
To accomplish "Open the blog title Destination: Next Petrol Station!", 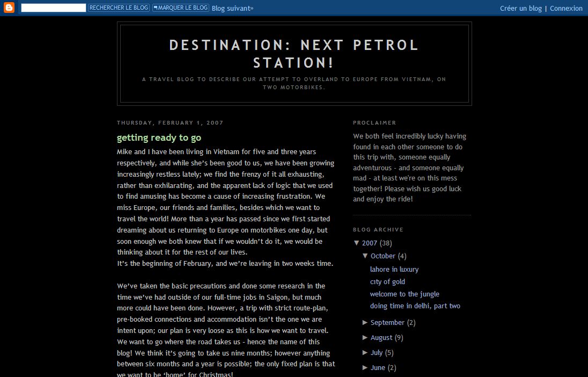I will (294, 54).
